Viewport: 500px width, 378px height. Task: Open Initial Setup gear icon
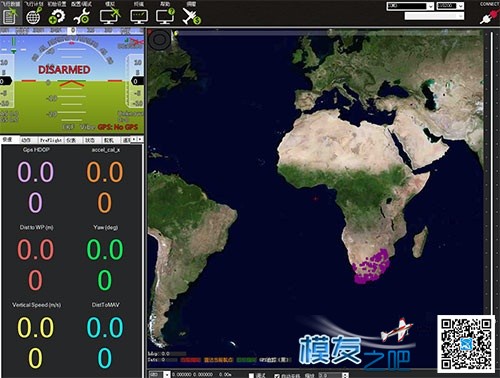(x=57, y=16)
